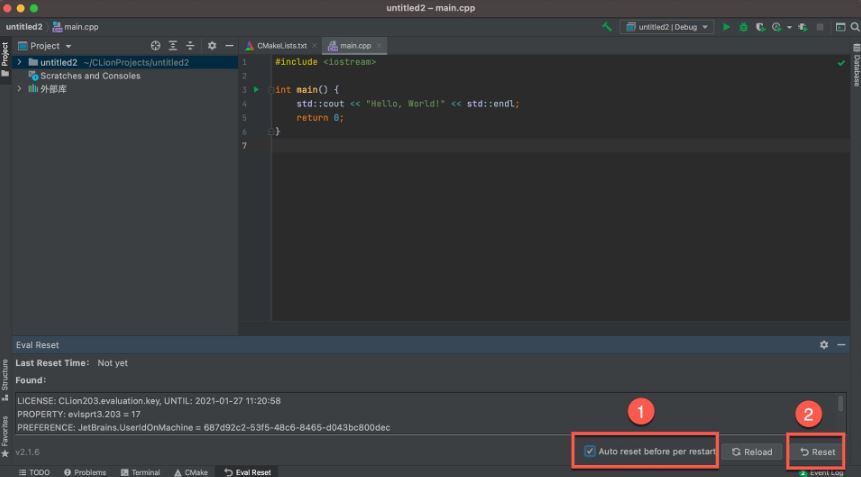Click the std::cout Hello World line
The image size is (861, 477).
tap(407, 104)
